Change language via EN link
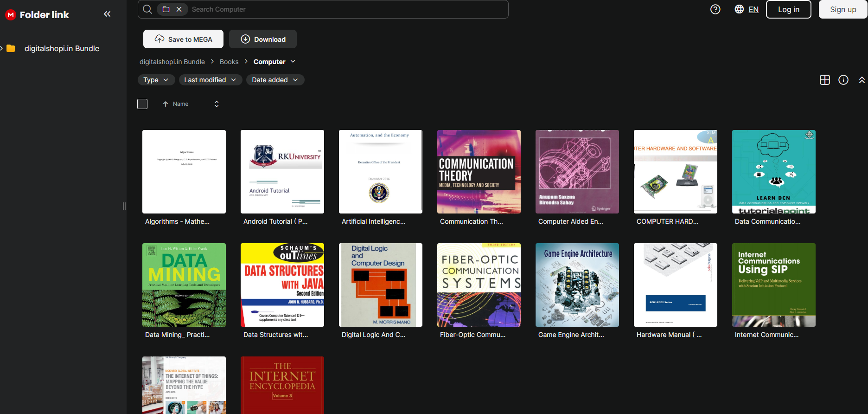868x414 pixels. pos(753,9)
